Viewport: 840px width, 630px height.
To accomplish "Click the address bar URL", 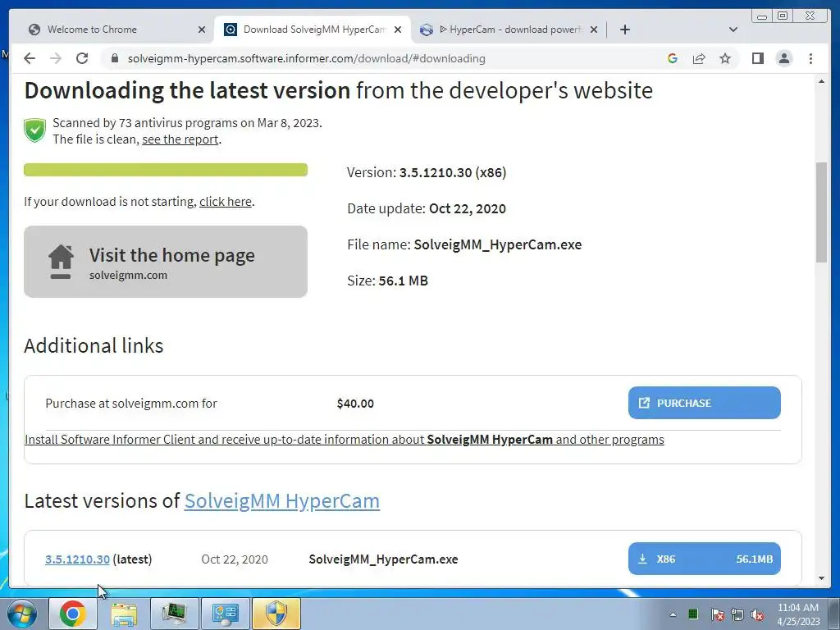I will tap(307, 58).
